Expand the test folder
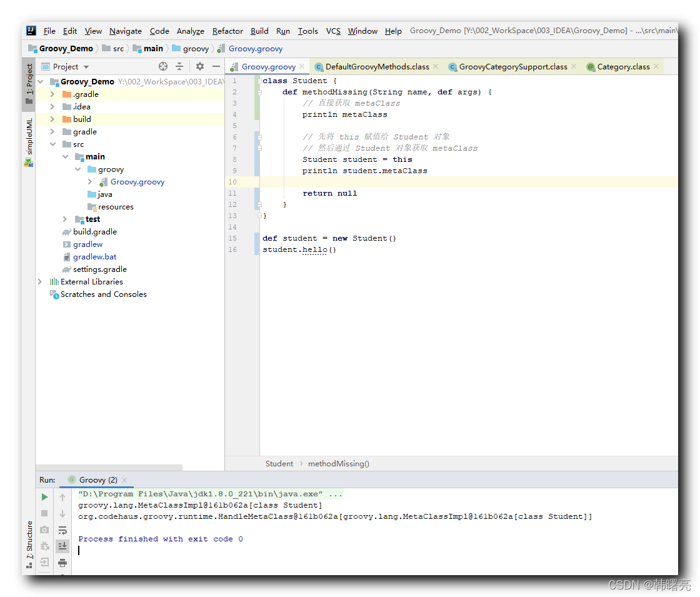 point(65,219)
